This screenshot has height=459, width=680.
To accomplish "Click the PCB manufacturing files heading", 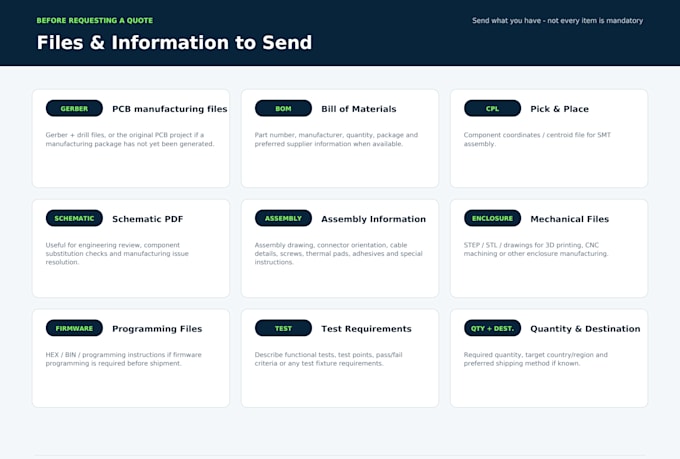I will pos(170,109).
